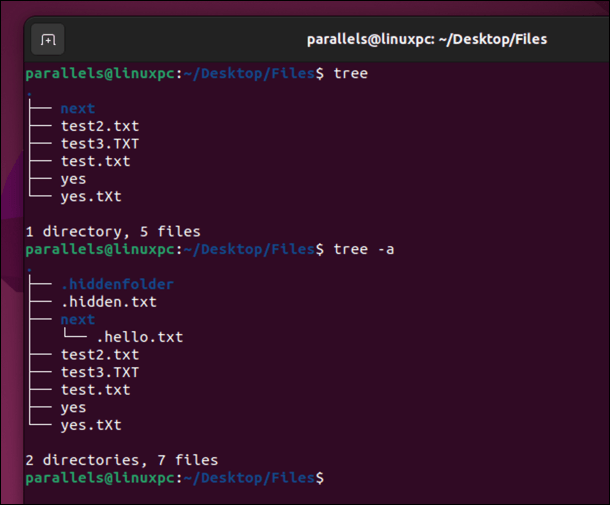
Task: Click test2.txt in the tree -a output
Action: pyautogui.click(x=99, y=355)
